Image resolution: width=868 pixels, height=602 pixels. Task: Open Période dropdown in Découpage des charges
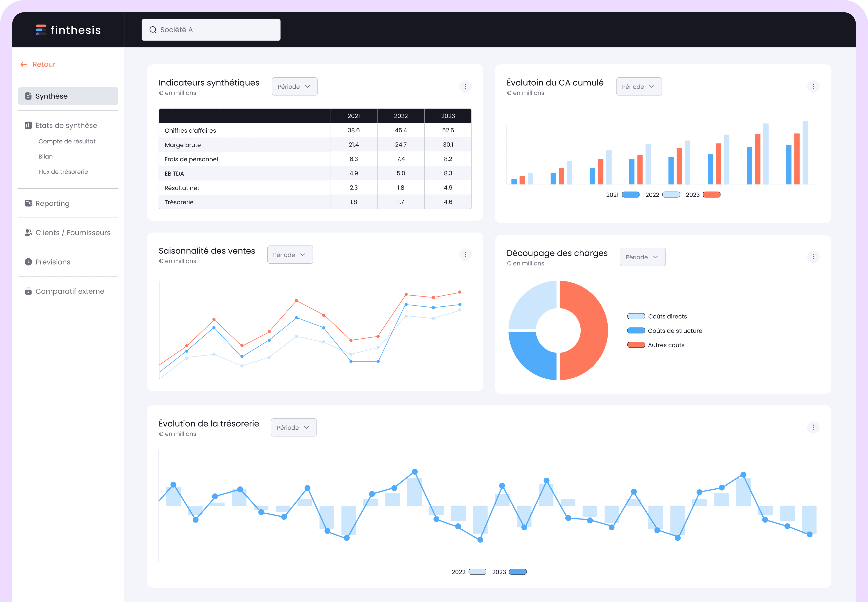pyautogui.click(x=642, y=257)
